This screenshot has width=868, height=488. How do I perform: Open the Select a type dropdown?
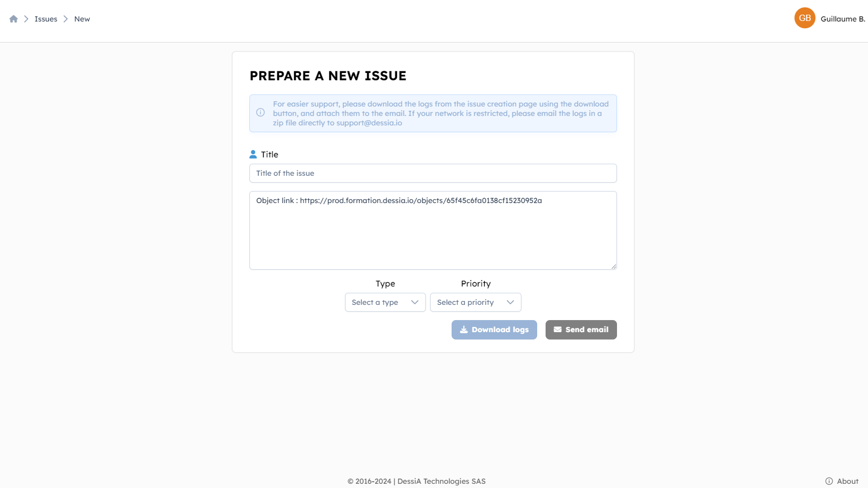[385, 302]
